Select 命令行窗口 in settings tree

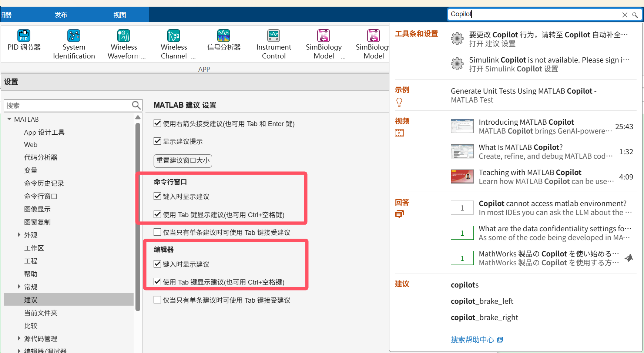[41, 196]
